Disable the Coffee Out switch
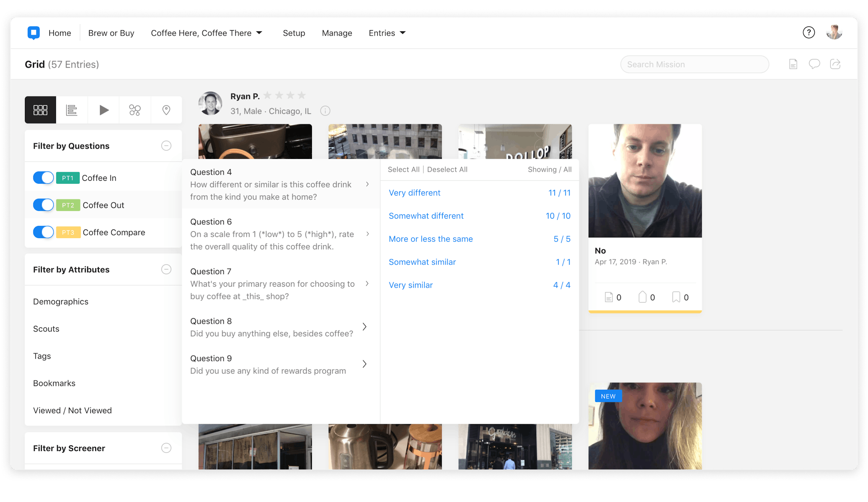Screen dimensions: 868x502 (x=43, y=205)
